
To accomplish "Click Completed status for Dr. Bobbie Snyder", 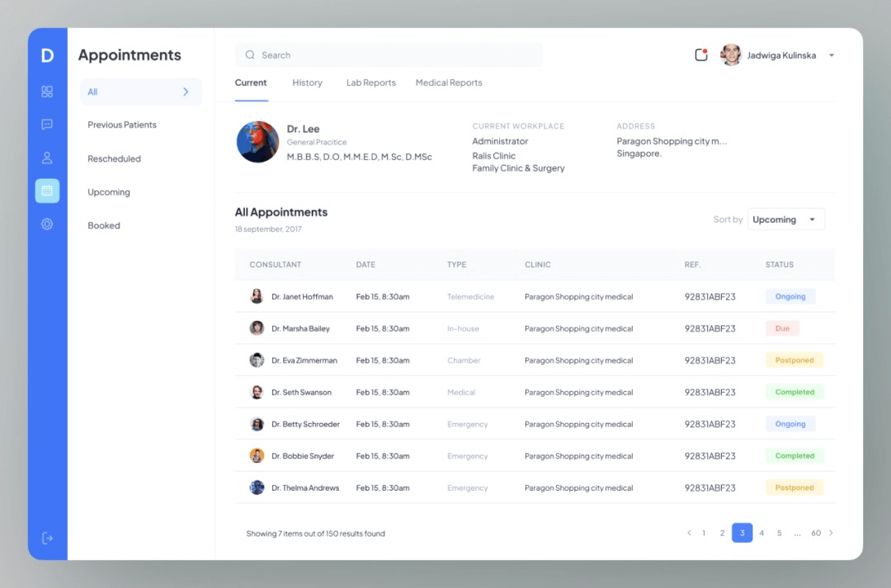I will click(794, 455).
